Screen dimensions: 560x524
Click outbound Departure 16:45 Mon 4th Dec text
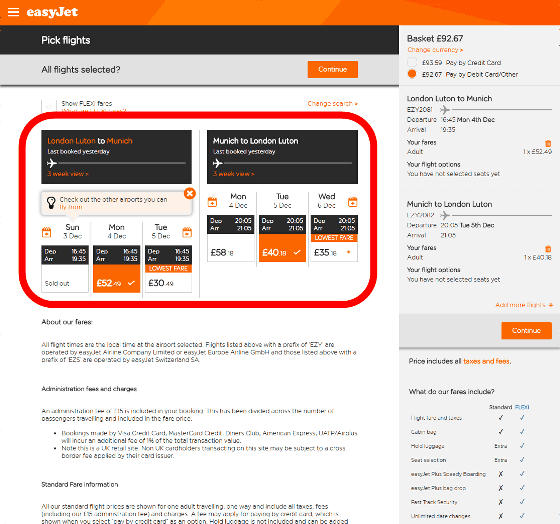451,119
